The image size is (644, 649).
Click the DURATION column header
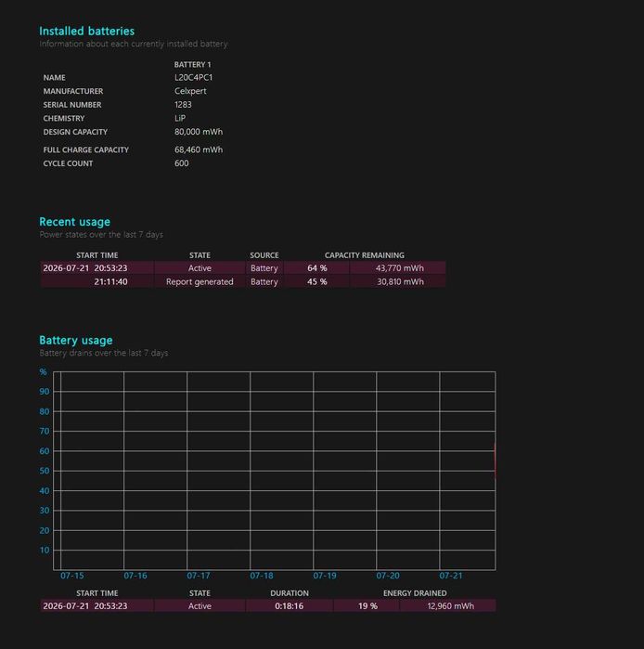tap(290, 593)
